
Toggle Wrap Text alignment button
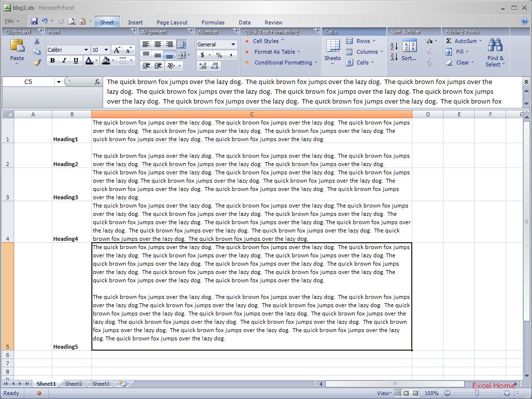[182, 44]
